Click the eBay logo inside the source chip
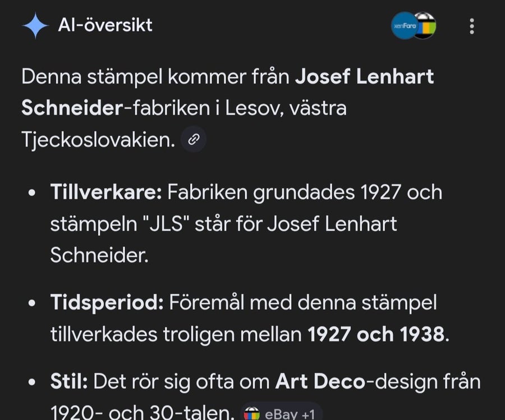The image size is (505, 420). [251, 414]
